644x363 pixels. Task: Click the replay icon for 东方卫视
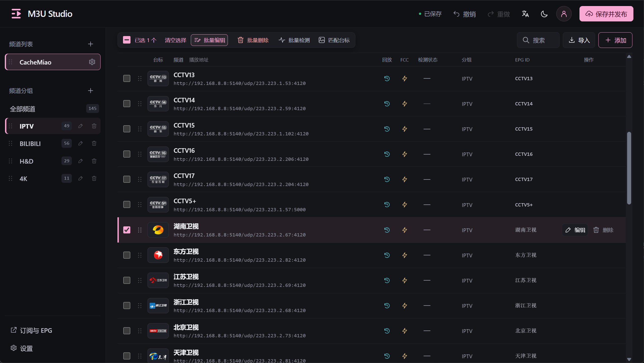(x=387, y=255)
